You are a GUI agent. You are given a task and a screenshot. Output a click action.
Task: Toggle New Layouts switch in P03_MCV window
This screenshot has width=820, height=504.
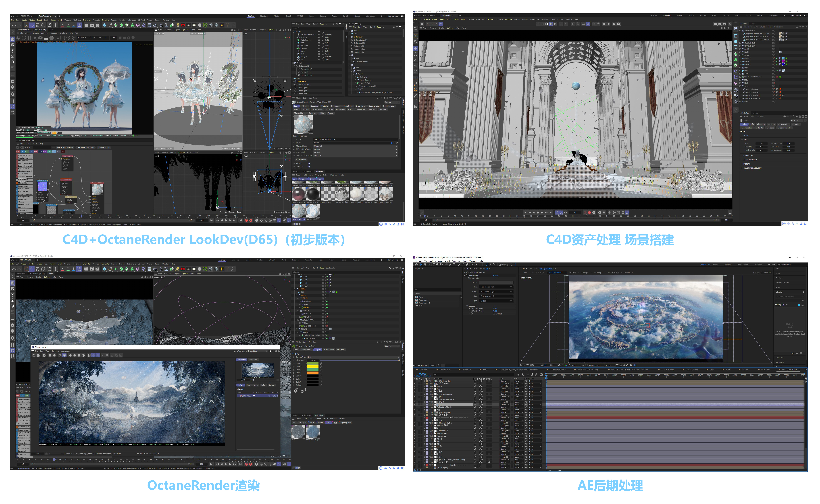point(402,260)
